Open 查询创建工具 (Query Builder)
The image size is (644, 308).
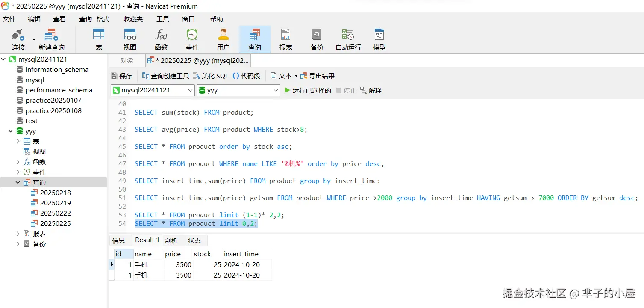click(166, 76)
